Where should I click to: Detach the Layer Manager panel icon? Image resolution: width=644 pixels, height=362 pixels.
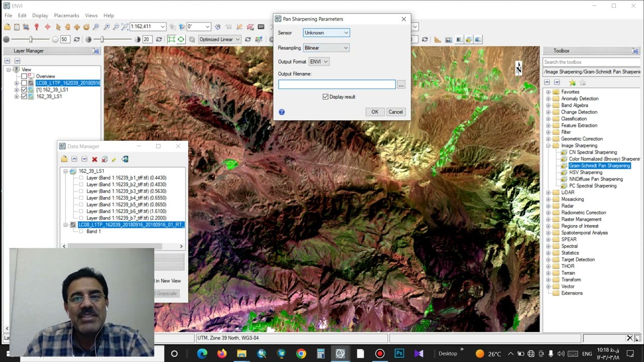pyautogui.click(x=96, y=51)
